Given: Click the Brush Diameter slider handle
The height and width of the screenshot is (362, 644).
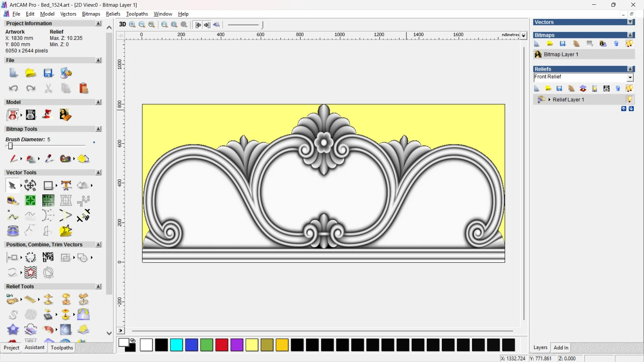Looking at the screenshot, I should click(10, 146).
